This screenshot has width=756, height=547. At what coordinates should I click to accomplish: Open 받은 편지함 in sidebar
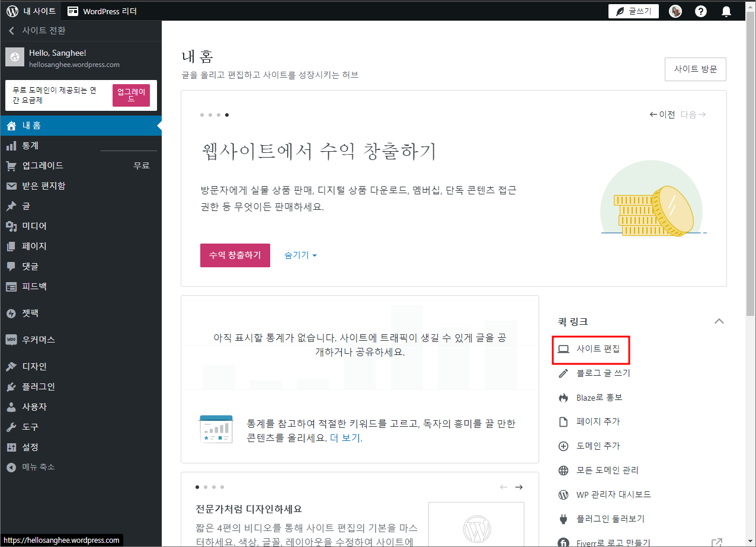pyautogui.click(x=81, y=186)
